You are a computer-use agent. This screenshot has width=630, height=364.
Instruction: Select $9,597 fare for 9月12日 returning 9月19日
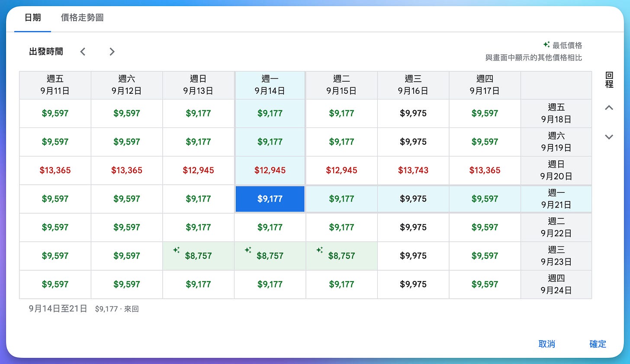[x=127, y=142]
